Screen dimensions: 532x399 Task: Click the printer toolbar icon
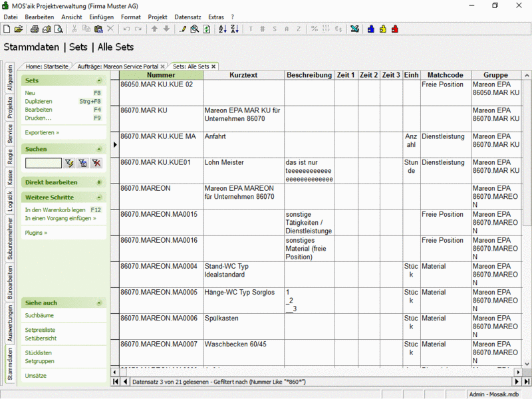click(35, 29)
